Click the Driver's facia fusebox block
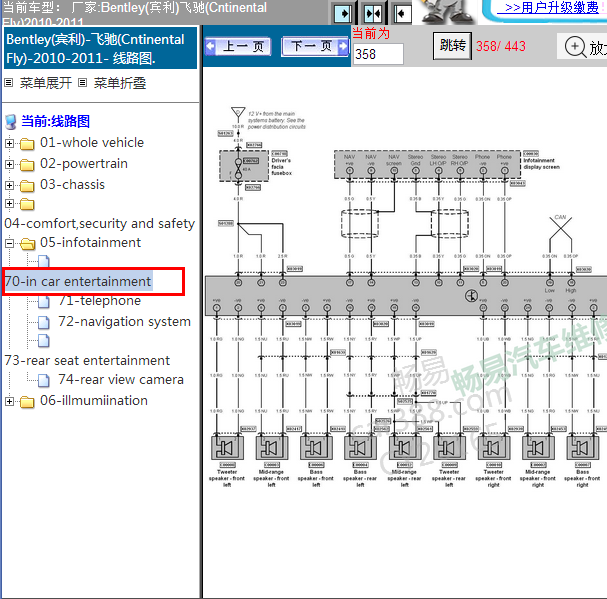607x599 pixels. 244,166
